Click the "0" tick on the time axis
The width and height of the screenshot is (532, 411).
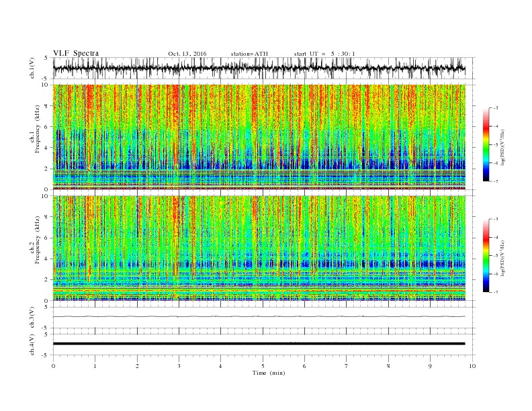(x=53, y=366)
